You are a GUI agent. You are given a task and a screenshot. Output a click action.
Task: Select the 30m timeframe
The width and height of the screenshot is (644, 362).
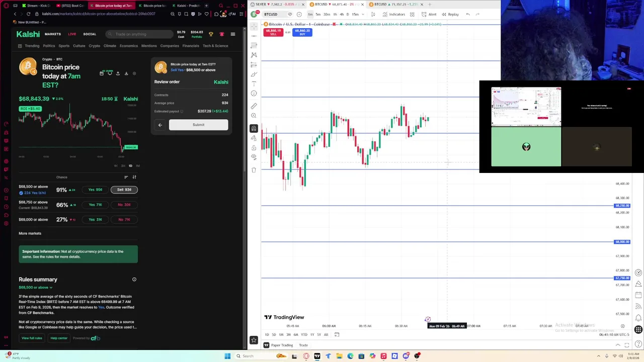pos(327,14)
